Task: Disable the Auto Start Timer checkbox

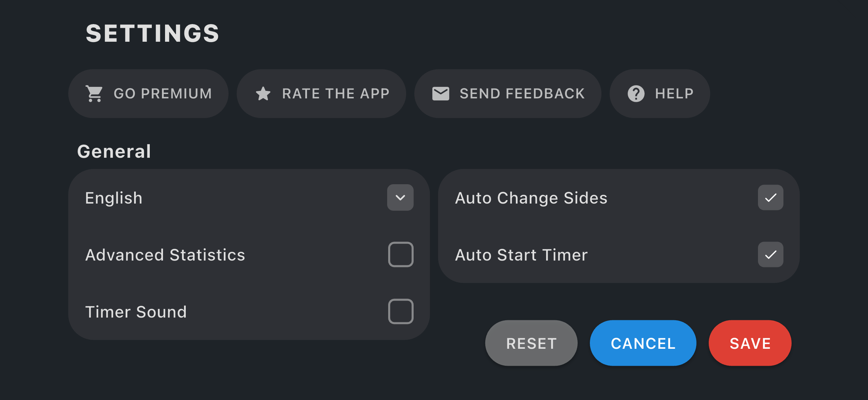Action: point(770,254)
